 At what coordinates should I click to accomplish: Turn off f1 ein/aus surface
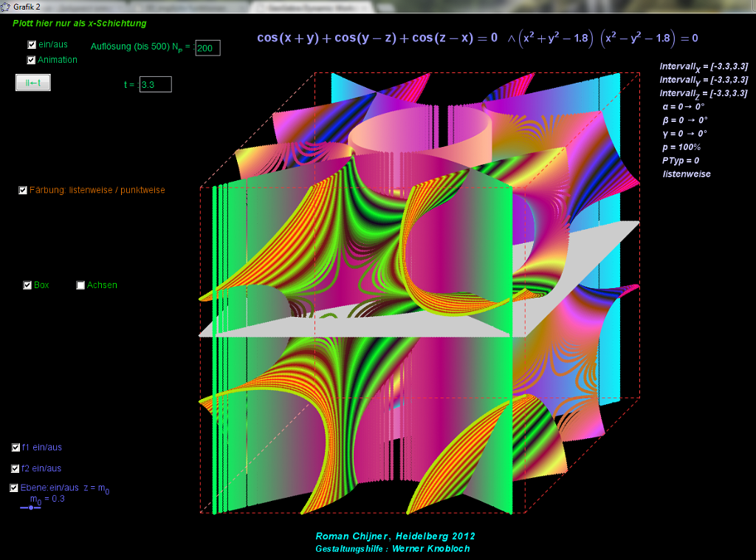[16, 448]
